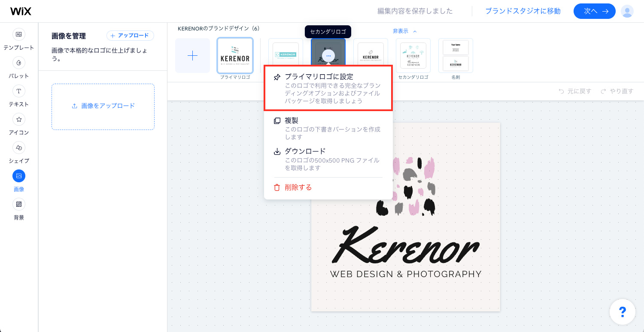Image resolution: width=644 pixels, height=332 pixels.
Task: Open the アイコン (Icon) star panel
Action: coord(19,119)
